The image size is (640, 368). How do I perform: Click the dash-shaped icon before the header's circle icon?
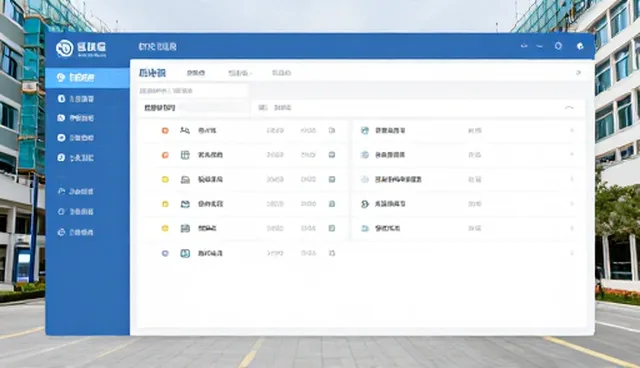point(540,47)
